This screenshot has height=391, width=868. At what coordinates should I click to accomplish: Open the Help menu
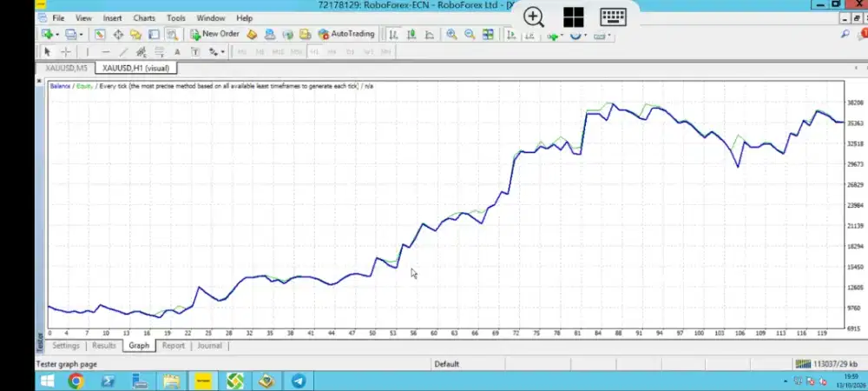244,18
